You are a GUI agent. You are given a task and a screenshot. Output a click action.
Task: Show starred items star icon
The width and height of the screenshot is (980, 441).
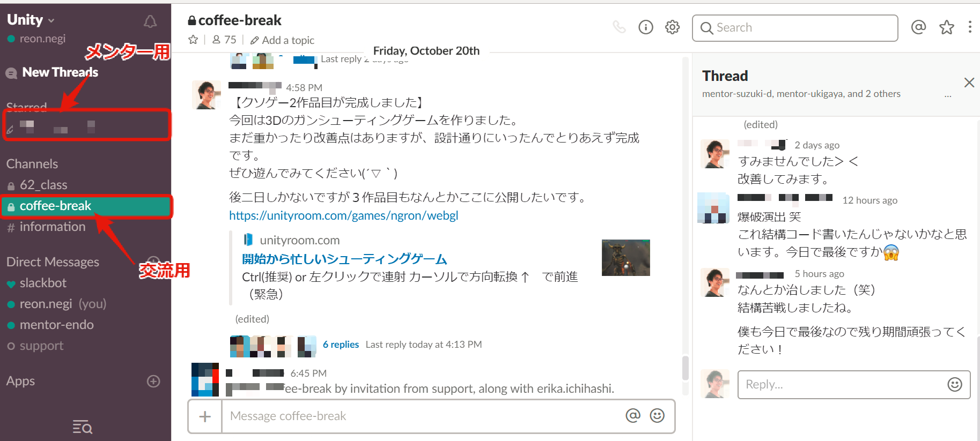[x=947, y=27]
